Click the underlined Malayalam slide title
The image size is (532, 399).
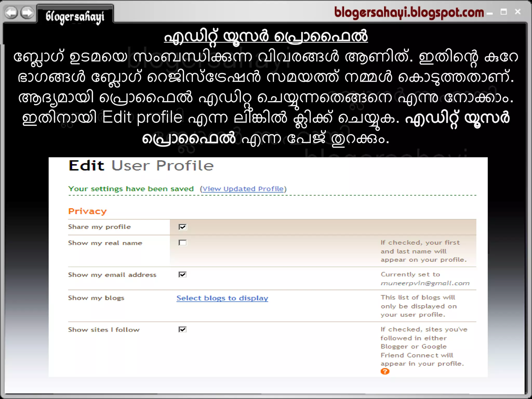click(x=266, y=36)
